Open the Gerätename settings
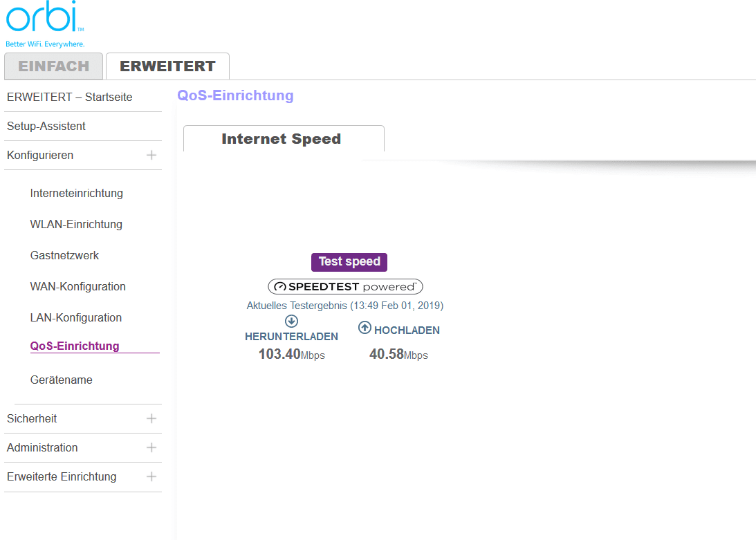The height and width of the screenshot is (540, 756). tap(62, 380)
